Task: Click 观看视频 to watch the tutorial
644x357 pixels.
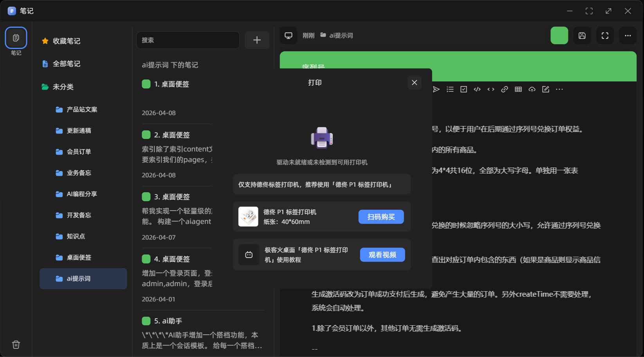Action: (382, 254)
